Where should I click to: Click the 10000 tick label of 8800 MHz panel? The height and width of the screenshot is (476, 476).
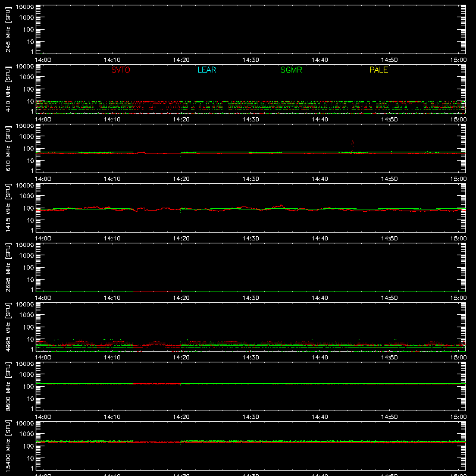[25, 364]
